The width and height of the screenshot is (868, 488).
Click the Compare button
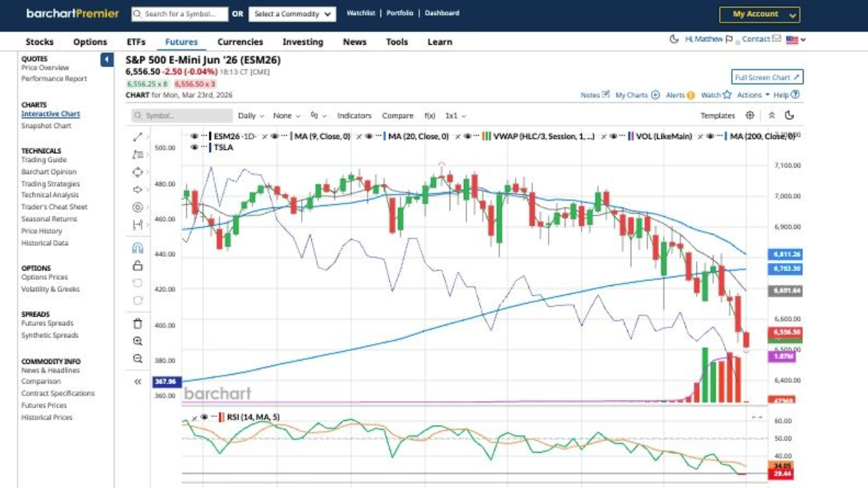[x=398, y=116]
